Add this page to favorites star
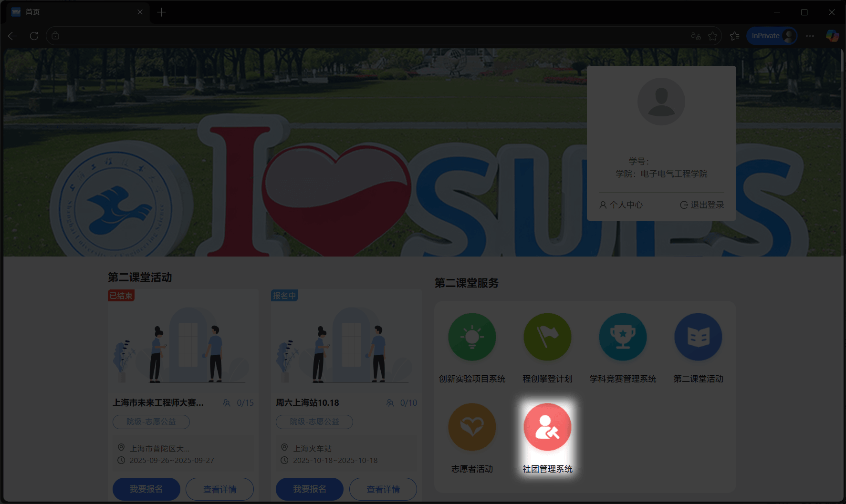The width and height of the screenshot is (846, 504). click(x=712, y=36)
